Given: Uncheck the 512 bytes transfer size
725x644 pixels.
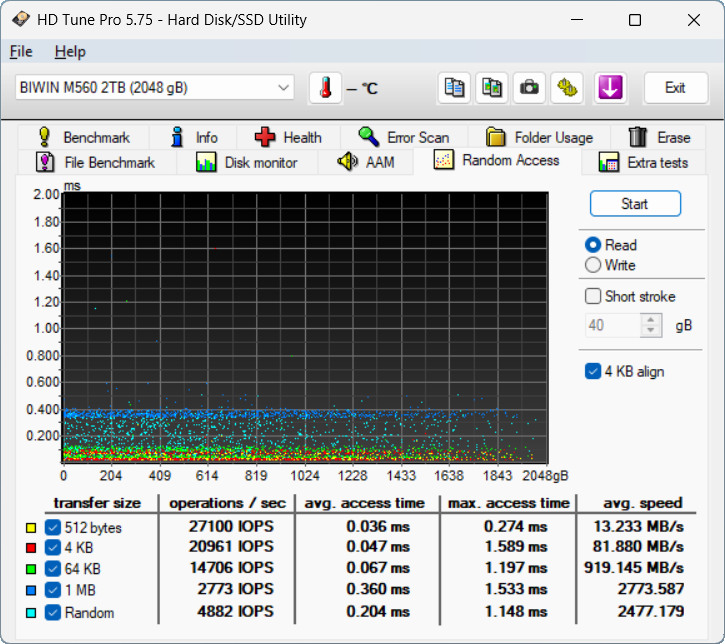Looking at the screenshot, I should (53, 527).
